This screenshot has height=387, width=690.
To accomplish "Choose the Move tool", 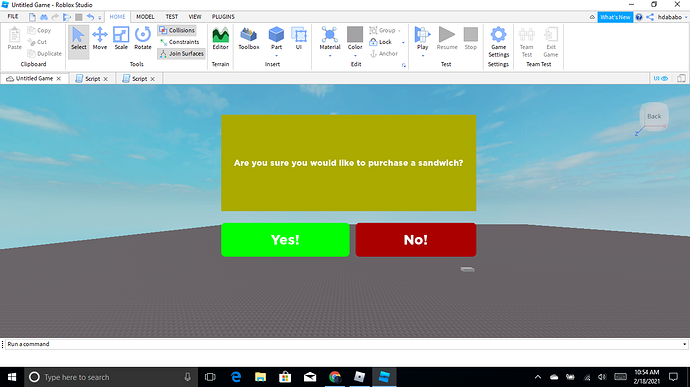I will click(x=100, y=39).
